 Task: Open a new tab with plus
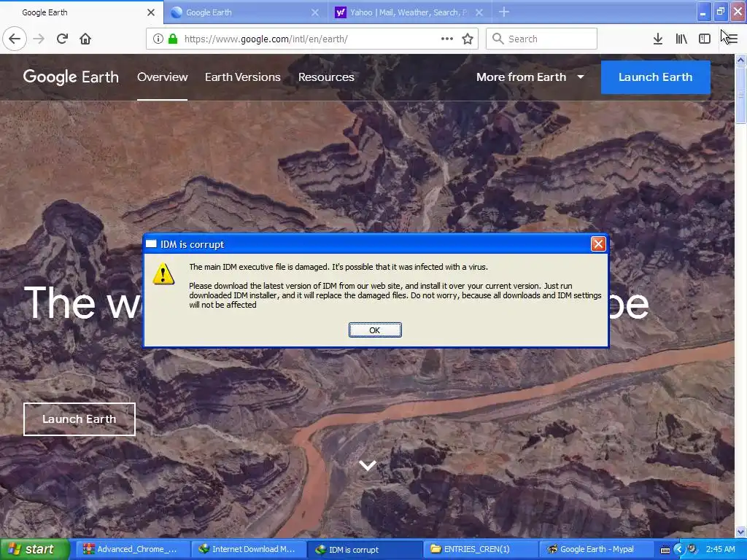(x=504, y=12)
